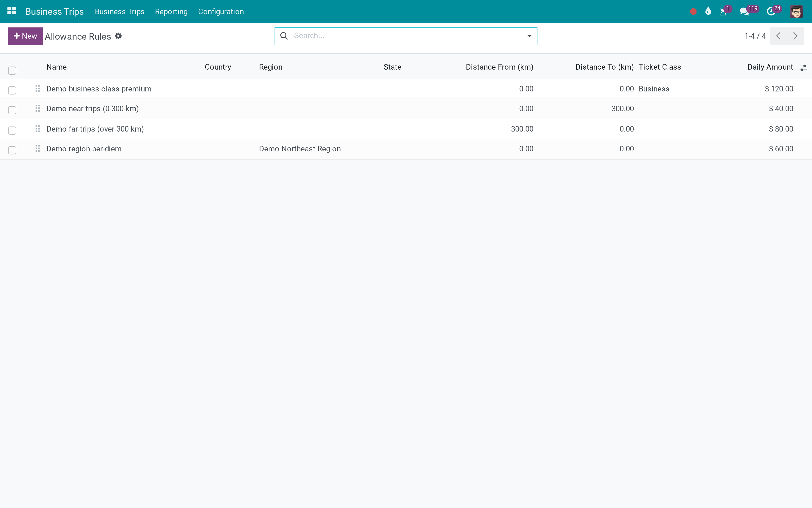Sort by the Country column header
Viewport: 812px width, 508px height.
[218, 67]
